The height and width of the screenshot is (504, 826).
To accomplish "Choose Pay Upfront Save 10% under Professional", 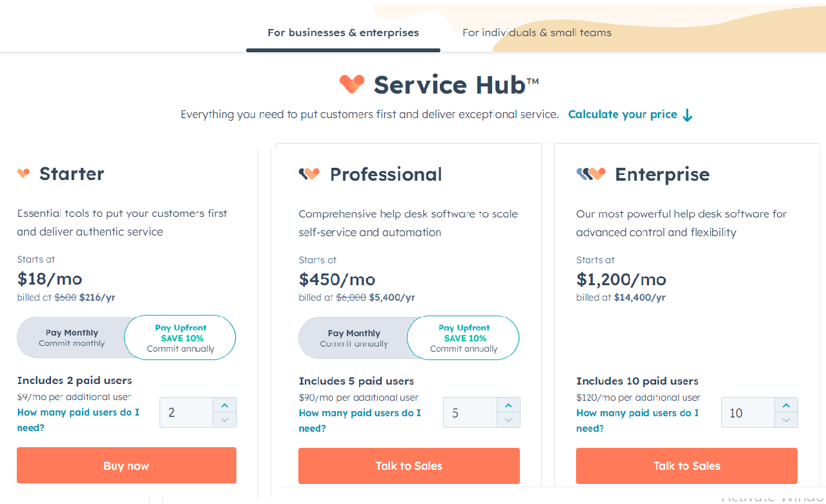I will coord(464,338).
